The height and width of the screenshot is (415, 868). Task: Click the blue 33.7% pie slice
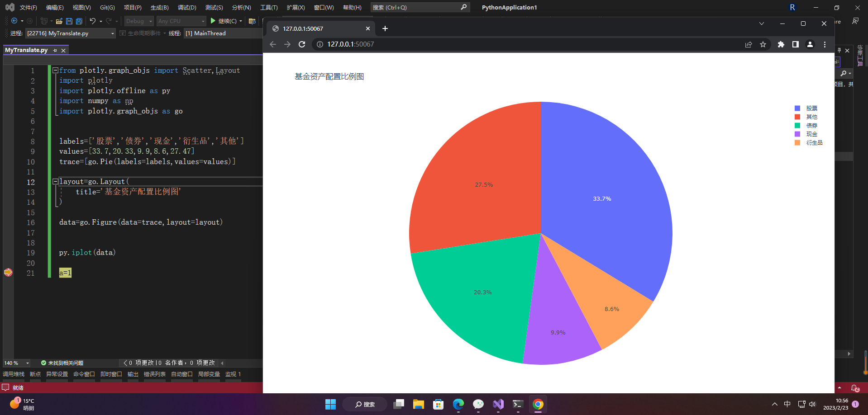602,199
